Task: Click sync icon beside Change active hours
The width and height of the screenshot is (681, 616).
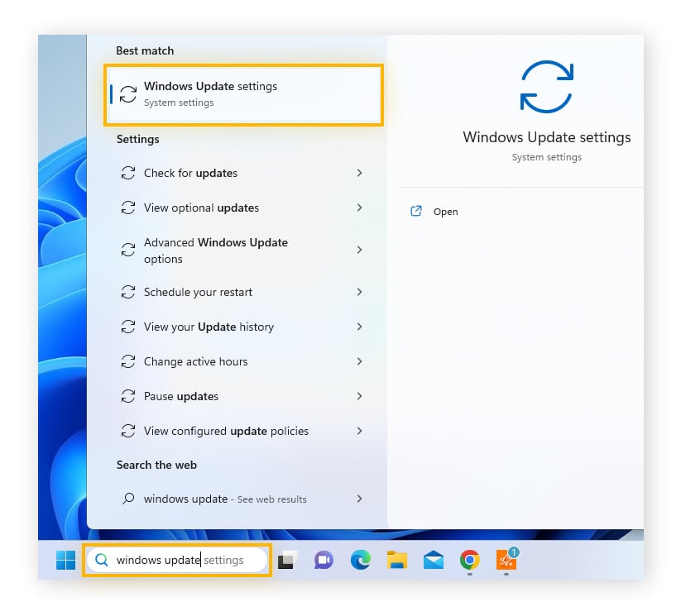Action: pos(128,361)
